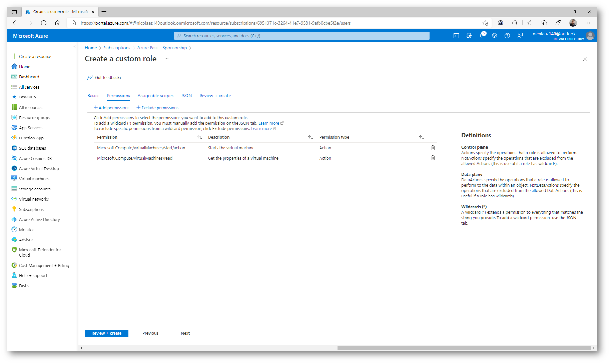Viewport: 610px width, 364px height.
Task: Open the browser Favorites star list
Action: [530, 23]
